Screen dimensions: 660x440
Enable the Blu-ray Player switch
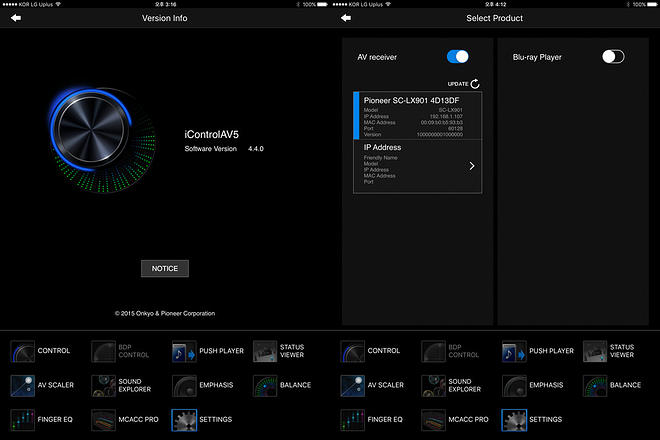(x=612, y=57)
